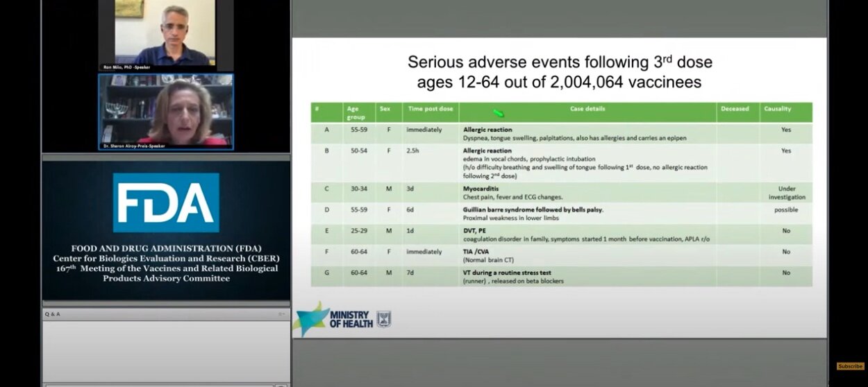The image size is (868, 387).
Task: Click time post dose '2.5h'
Action: (413, 150)
